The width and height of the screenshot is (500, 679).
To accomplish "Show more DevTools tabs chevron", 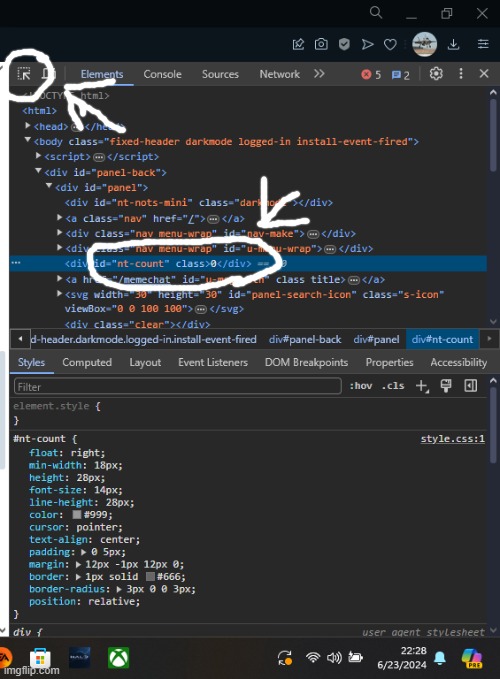I will (319, 74).
